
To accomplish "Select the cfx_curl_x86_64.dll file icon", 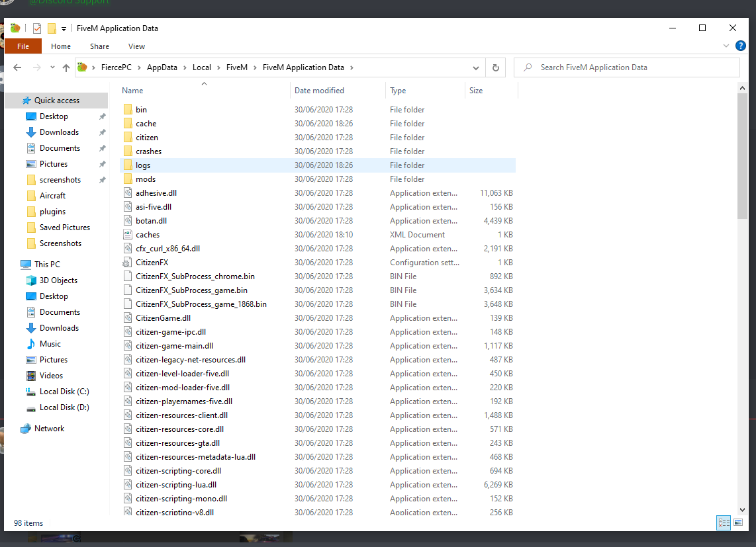I will point(128,249).
